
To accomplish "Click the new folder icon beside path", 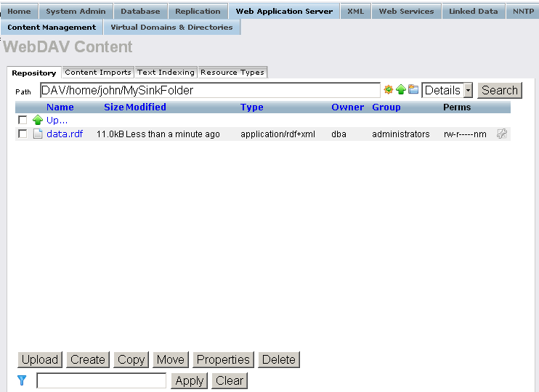I will [x=413, y=90].
